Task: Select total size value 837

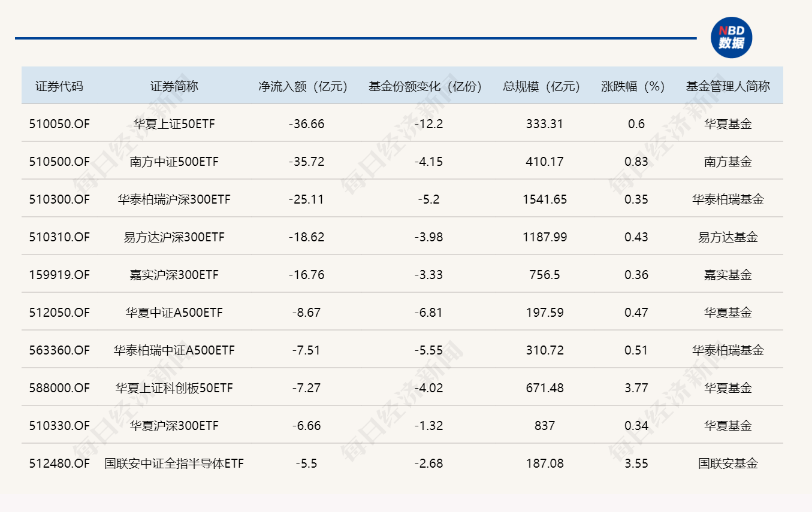Action: click(545, 426)
